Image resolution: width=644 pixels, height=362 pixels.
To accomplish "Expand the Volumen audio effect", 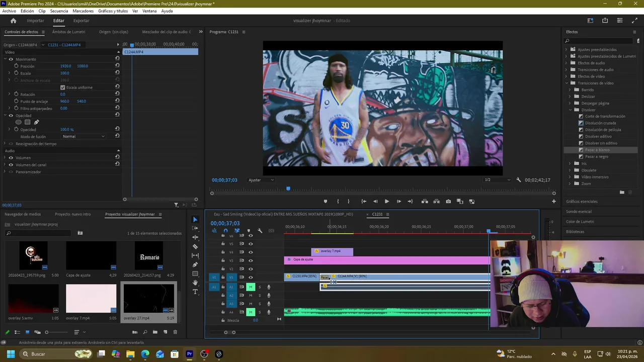I will click(x=6, y=158).
